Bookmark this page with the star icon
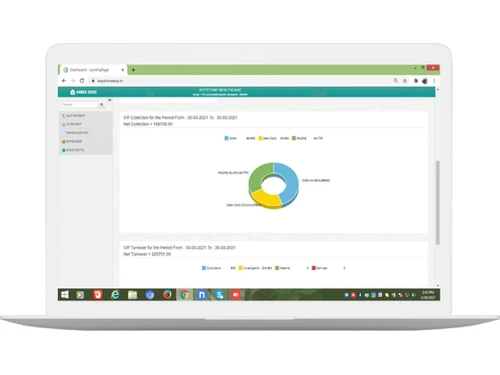 click(405, 81)
